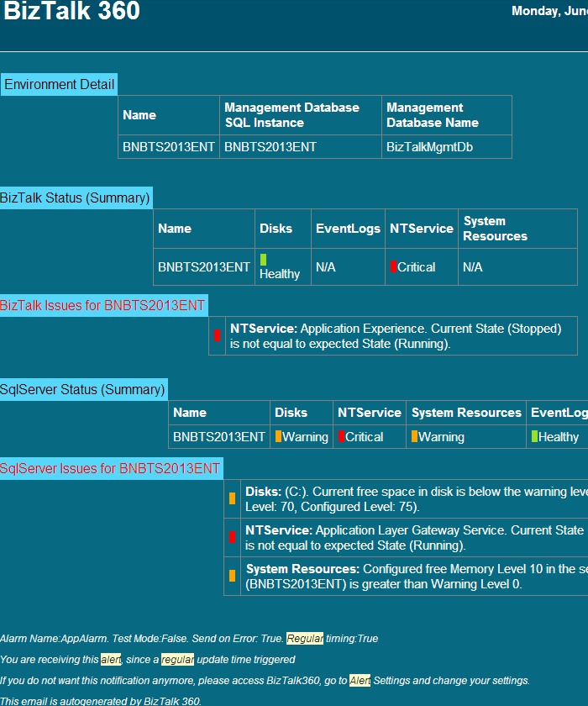
Task: Click red icon beside Application Layer Gateway Service issue
Action: click(x=232, y=537)
